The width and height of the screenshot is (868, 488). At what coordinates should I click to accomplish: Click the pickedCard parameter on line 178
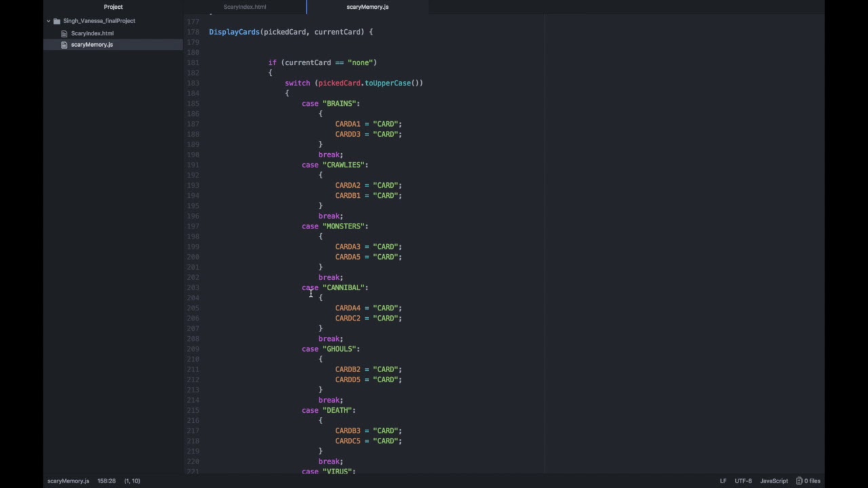(x=285, y=32)
